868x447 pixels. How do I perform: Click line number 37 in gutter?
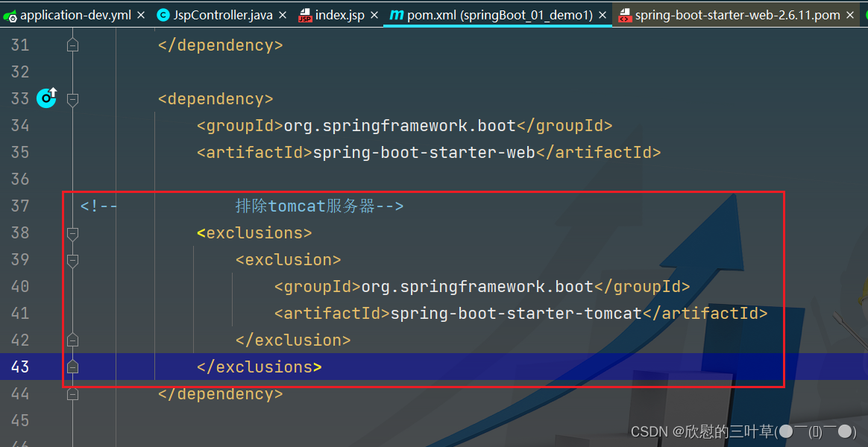tap(20, 206)
